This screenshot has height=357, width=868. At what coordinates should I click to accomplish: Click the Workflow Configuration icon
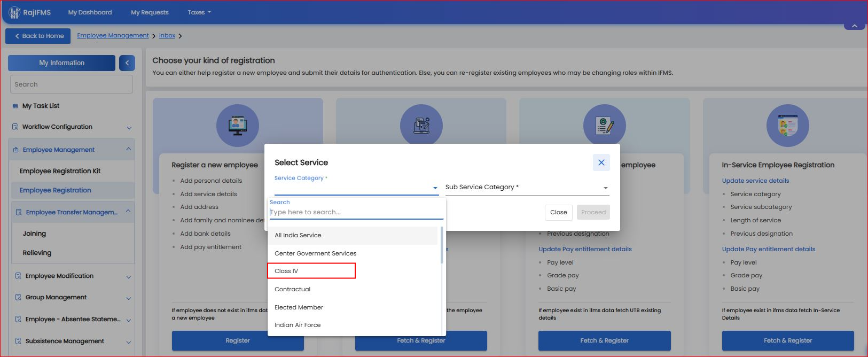tap(15, 127)
